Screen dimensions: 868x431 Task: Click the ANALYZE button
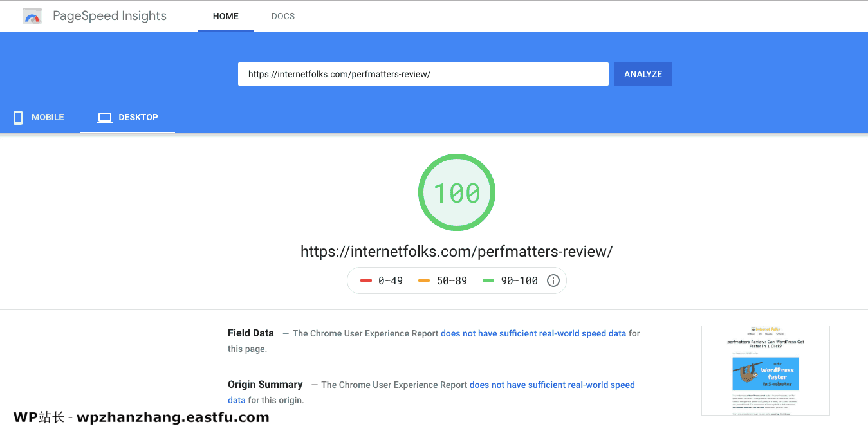pyautogui.click(x=643, y=74)
